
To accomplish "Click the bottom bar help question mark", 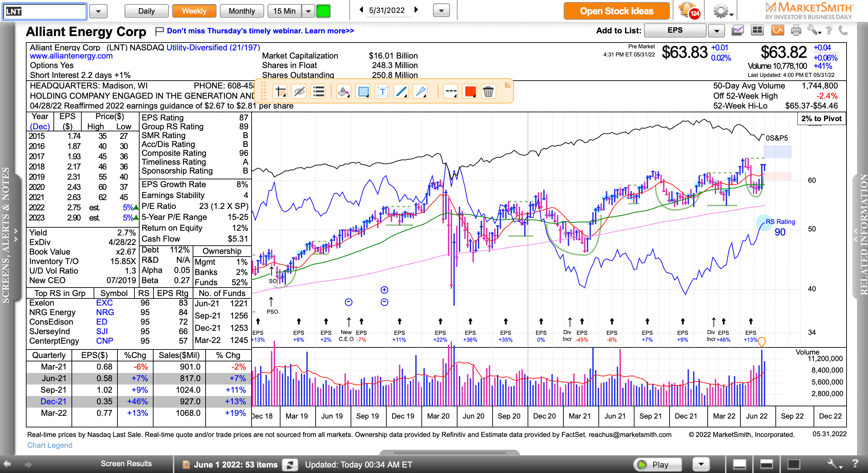I will (855, 463).
